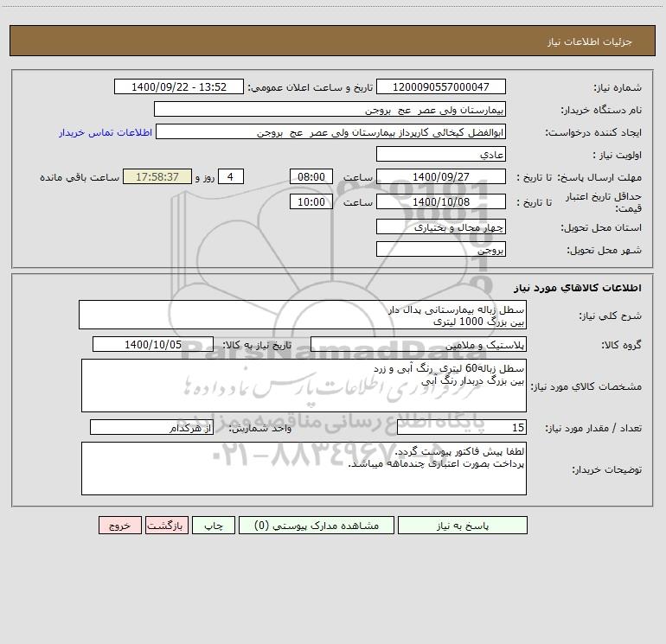Click text 'ساعت باقی مانده'
Image resolution: width=666 pixels, height=644 pixels.
point(80,177)
